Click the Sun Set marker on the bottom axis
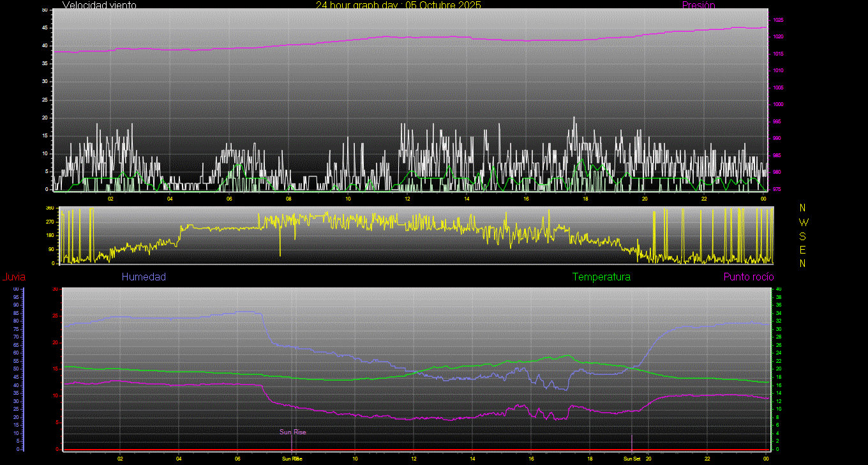The height and width of the screenshot is (465, 868). [632, 459]
